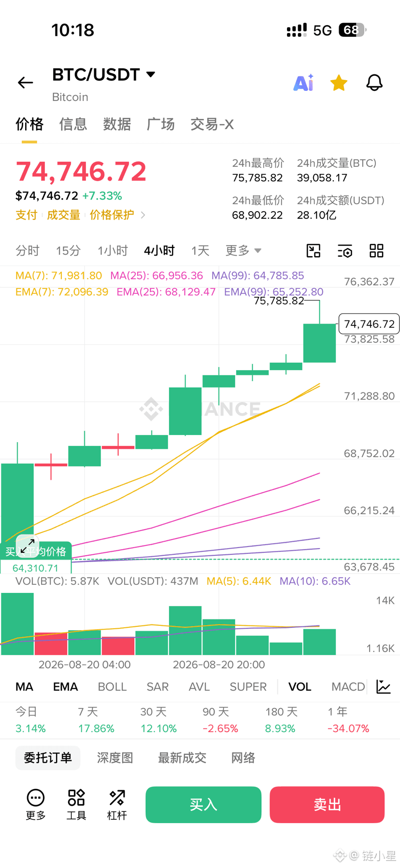Tap the current price label 74,746.72 on chart
The width and height of the screenshot is (400, 868).
pyautogui.click(x=369, y=324)
